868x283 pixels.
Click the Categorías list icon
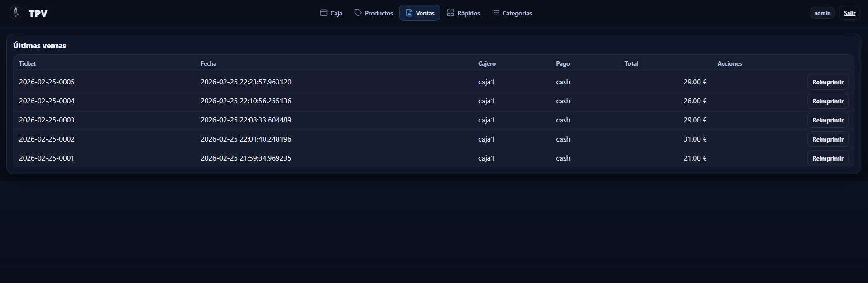[x=495, y=13]
